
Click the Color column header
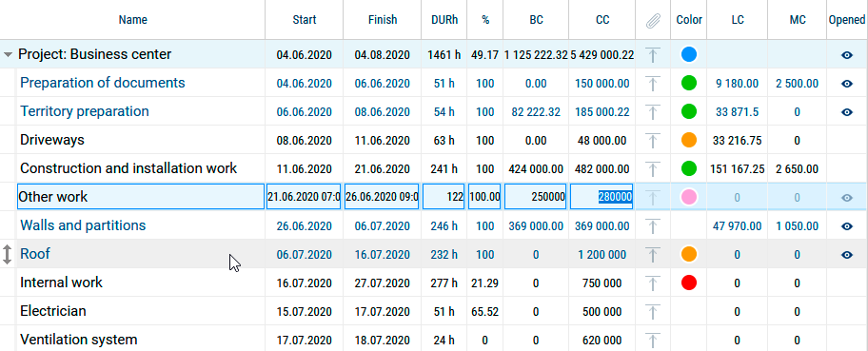689,20
